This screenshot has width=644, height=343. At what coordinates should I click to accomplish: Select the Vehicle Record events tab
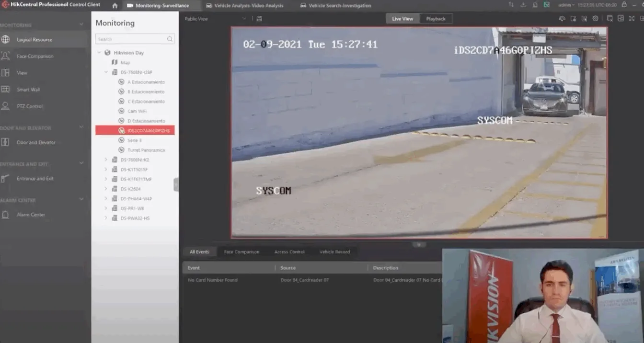pyautogui.click(x=335, y=252)
